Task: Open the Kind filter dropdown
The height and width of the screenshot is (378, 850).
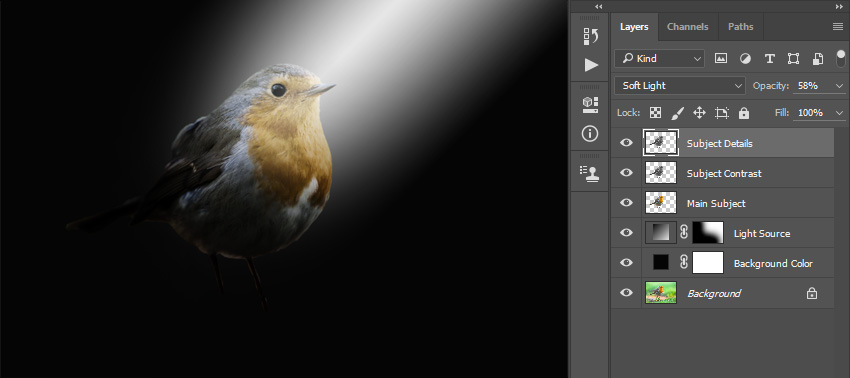Action: click(659, 59)
